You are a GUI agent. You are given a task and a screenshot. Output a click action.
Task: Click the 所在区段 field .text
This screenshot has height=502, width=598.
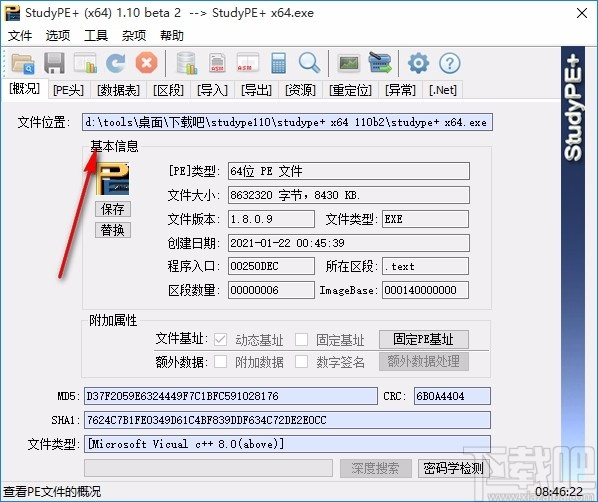(x=425, y=266)
